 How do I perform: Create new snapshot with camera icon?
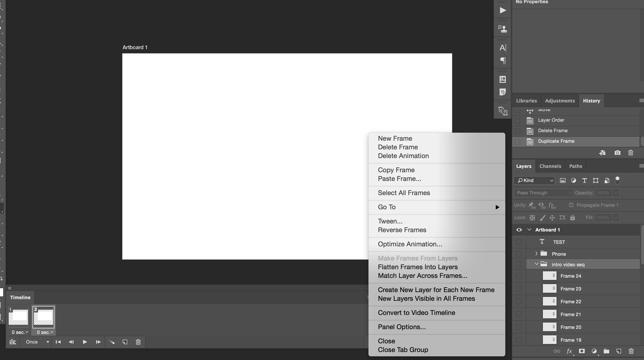[x=617, y=153]
